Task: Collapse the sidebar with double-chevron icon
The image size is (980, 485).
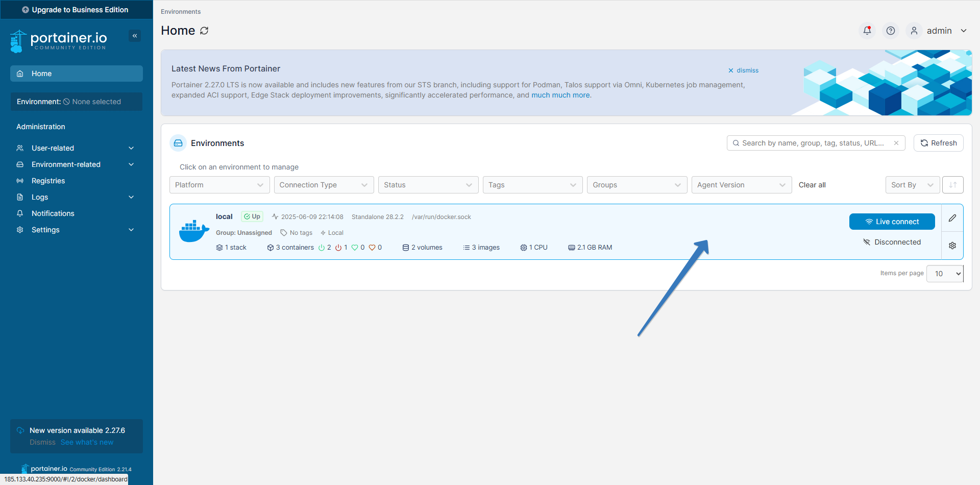Action: pos(135,36)
